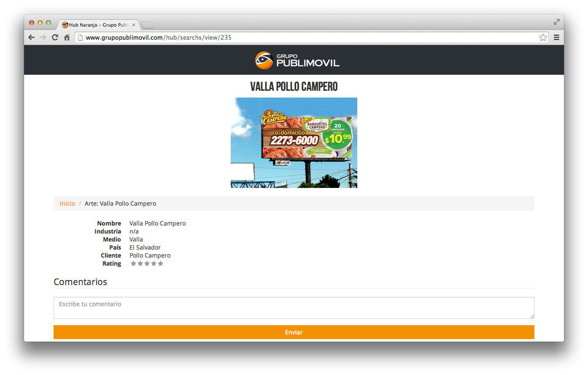The height and width of the screenshot is (375, 588).
Task: Select the Valla Pollo Campero page title
Action: coord(294,87)
